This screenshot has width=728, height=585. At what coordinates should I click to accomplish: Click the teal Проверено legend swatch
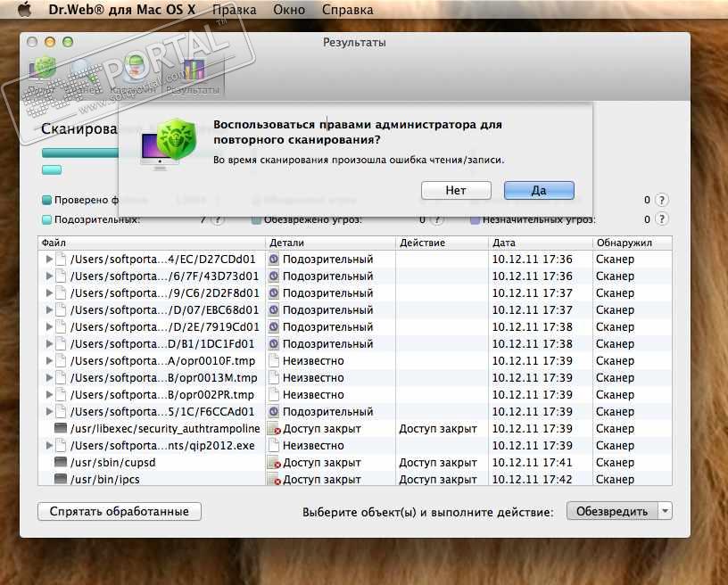[46, 200]
